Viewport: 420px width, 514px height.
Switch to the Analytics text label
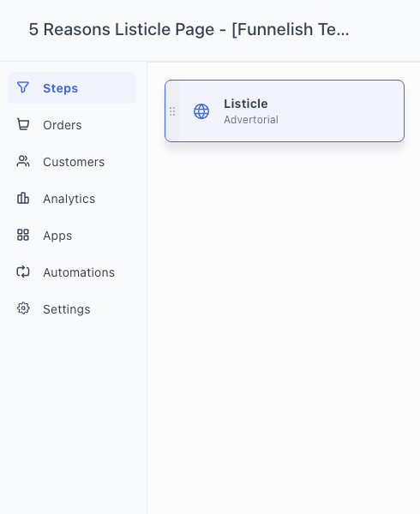[69, 199]
